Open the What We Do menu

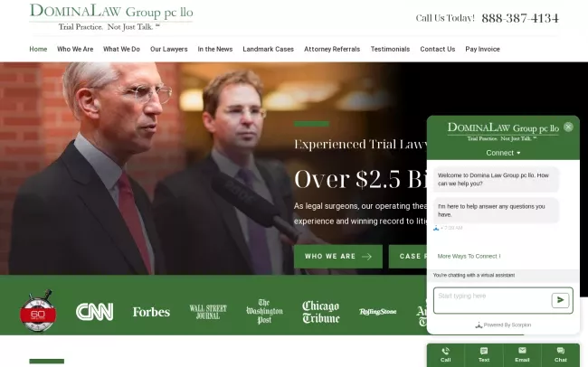(x=121, y=49)
